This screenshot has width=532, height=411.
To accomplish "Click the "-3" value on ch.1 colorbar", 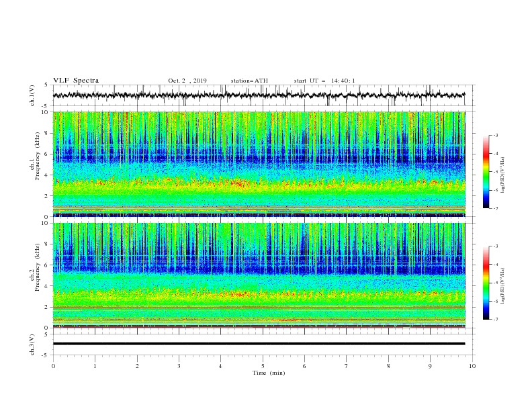I will [x=495, y=135].
